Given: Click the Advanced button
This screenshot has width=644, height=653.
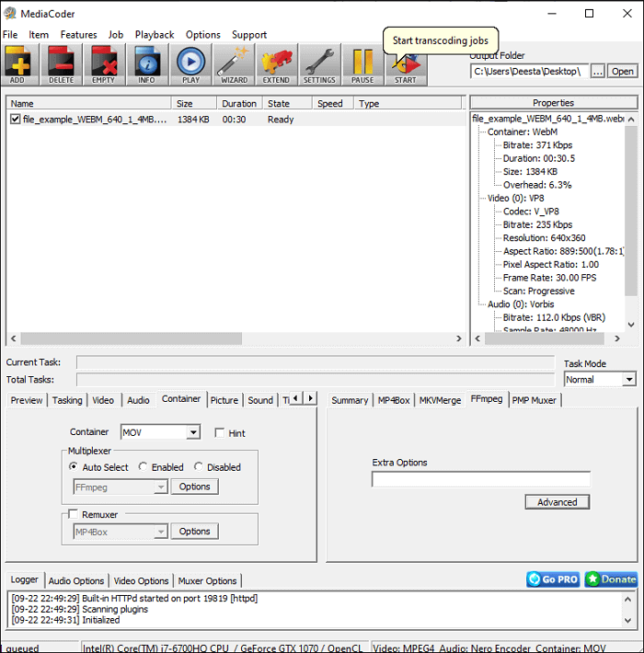Looking at the screenshot, I should (557, 502).
